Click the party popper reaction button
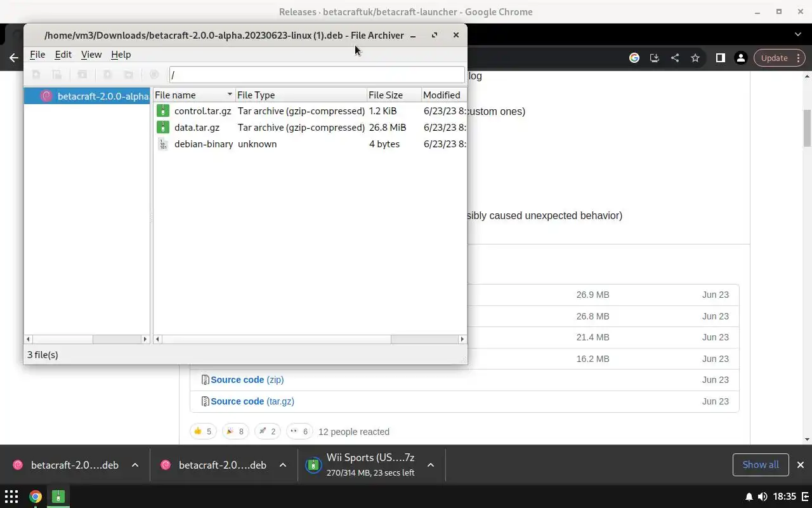Viewport: 812px width, 508px height. tap(236, 432)
